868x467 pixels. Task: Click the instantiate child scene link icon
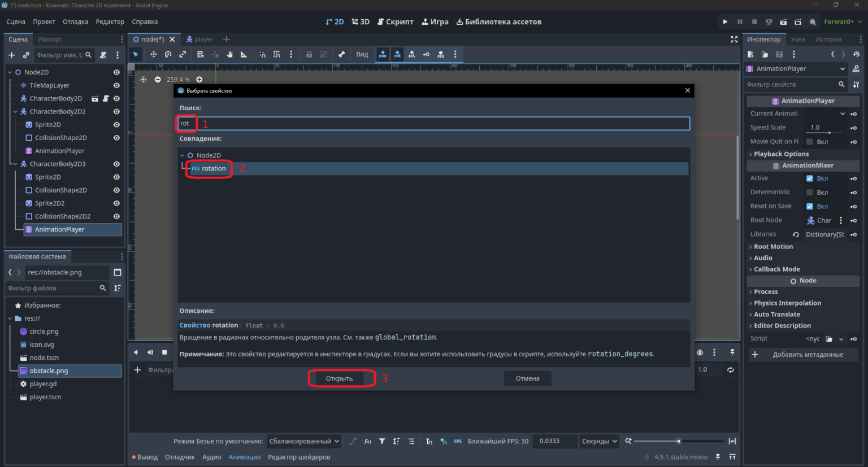coord(26,55)
